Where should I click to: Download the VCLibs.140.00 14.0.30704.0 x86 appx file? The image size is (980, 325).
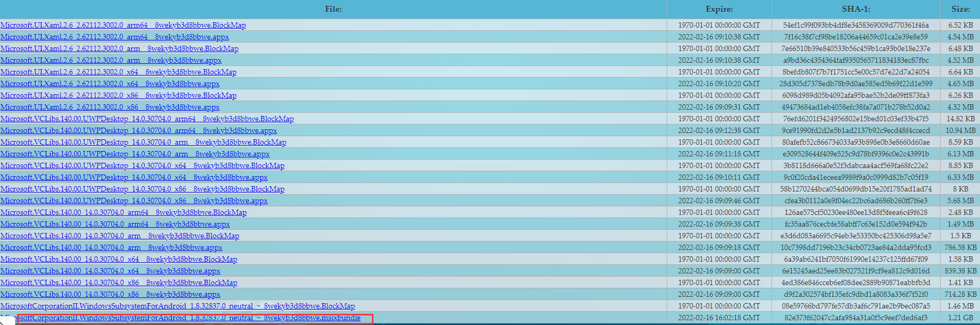[x=110, y=294]
